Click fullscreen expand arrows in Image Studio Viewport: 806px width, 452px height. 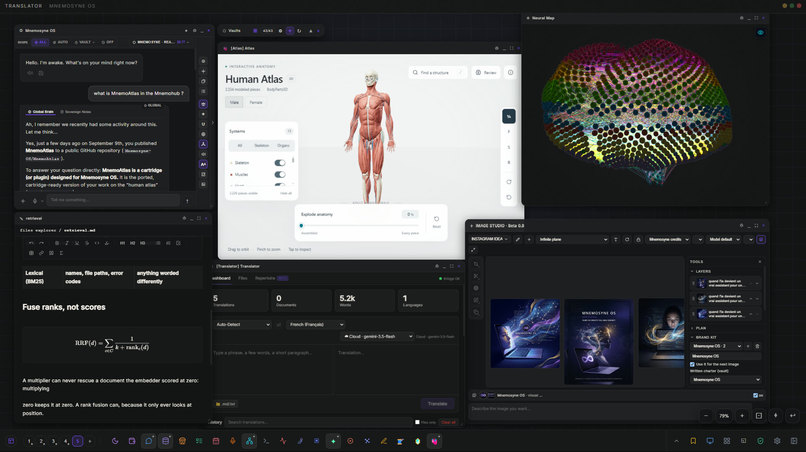(x=473, y=250)
